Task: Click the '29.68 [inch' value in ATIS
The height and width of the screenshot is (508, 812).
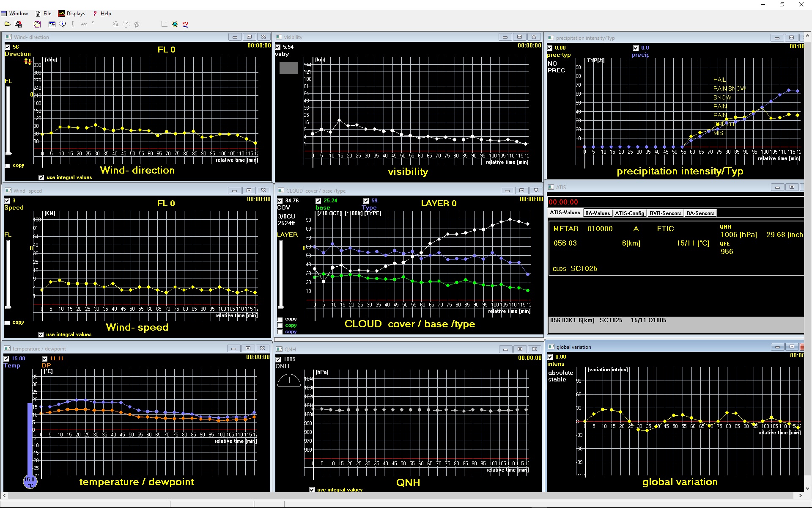Action: click(x=785, y=235)
